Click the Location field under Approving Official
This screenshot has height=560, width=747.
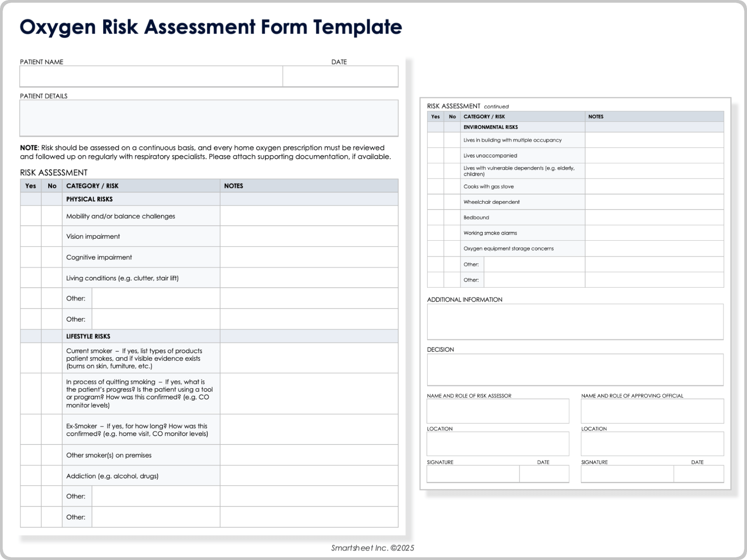(x=652, y=444)
